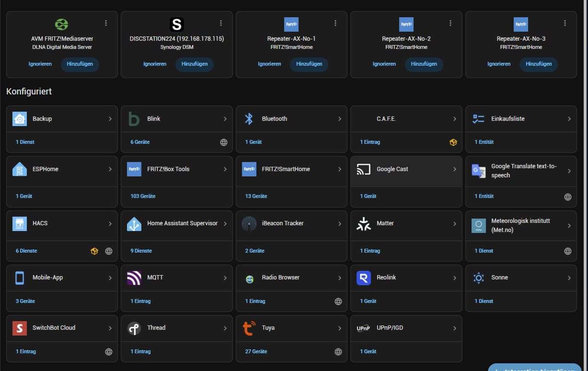Click the Google Cast icon
Viewport: 588px width, 371px height.
coord(364,169)
